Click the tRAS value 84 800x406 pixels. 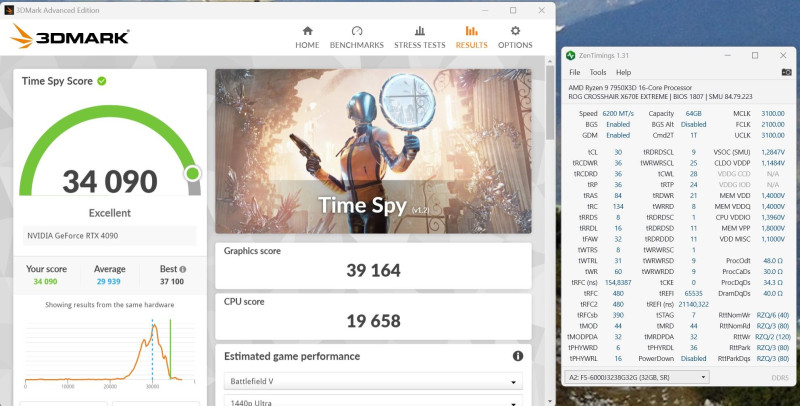click(x=618, y=196)
